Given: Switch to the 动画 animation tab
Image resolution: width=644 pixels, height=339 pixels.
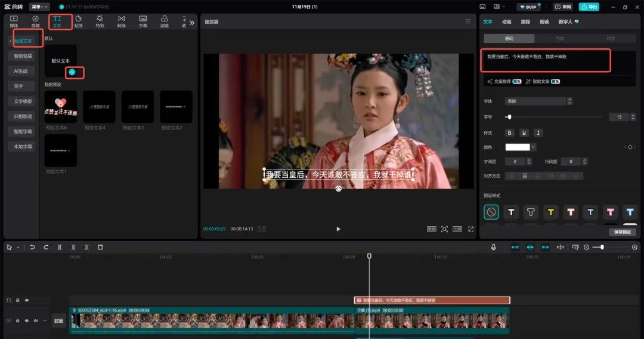Looking at the screenshot, I should [x=507, y=21].
